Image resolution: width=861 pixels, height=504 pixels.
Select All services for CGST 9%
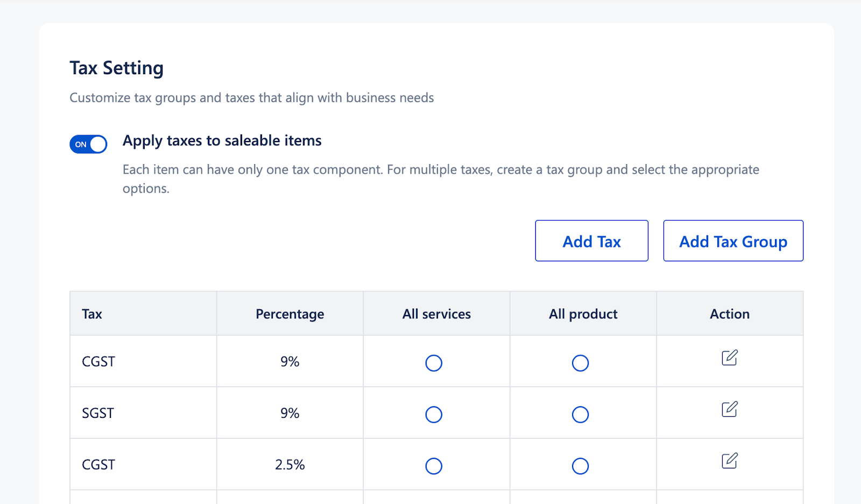coord(434,363)
